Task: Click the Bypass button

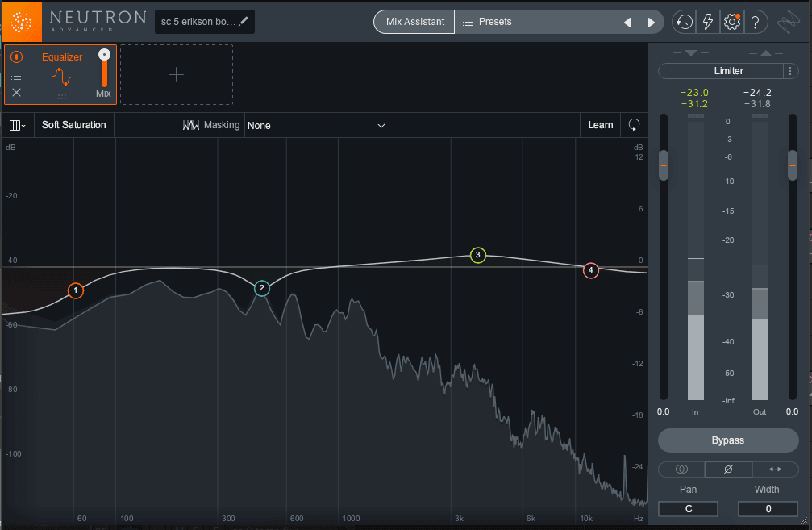Action: pos(728,440)
